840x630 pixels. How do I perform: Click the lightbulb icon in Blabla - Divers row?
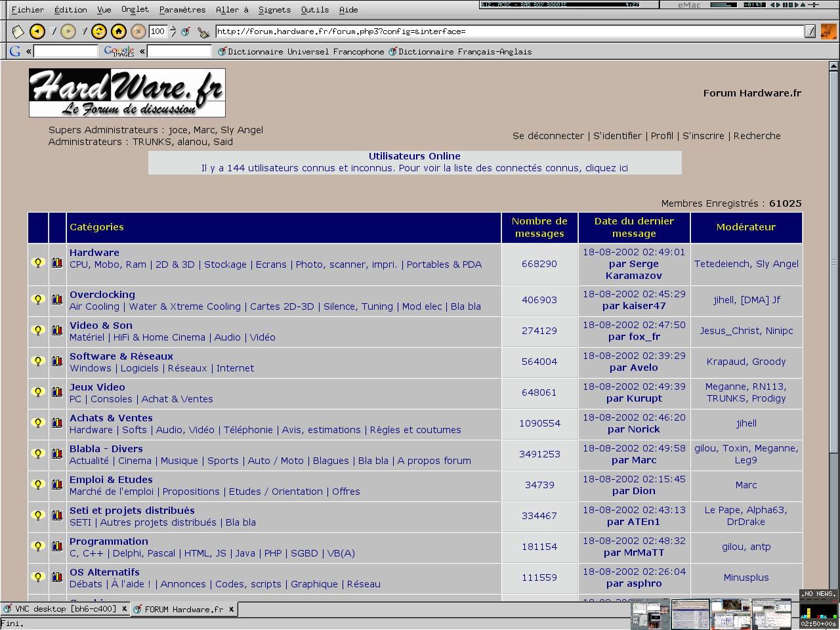click(x=38, y=453)
